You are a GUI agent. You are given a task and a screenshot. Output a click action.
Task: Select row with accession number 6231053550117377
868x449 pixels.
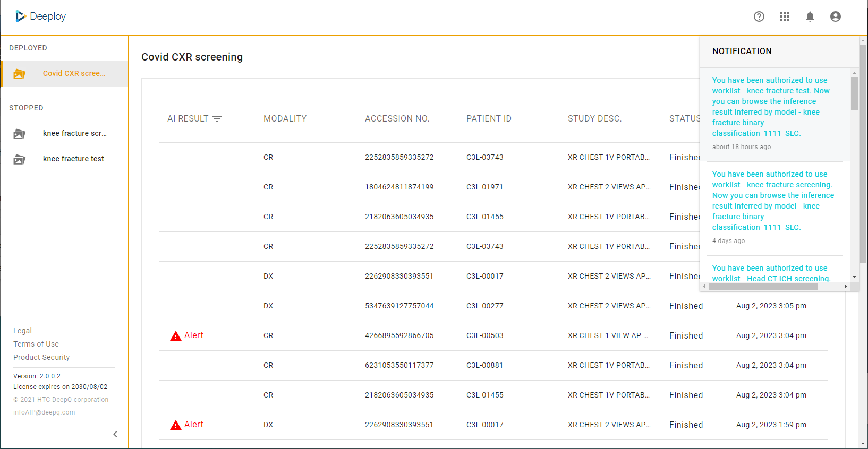pos(399,365)
